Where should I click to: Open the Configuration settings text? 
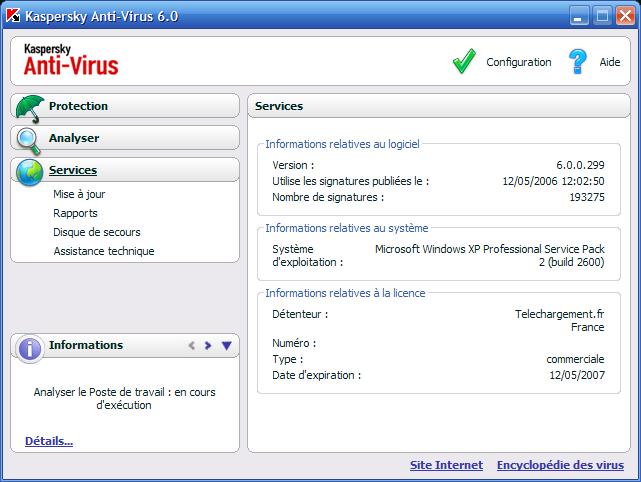point(518,62)
